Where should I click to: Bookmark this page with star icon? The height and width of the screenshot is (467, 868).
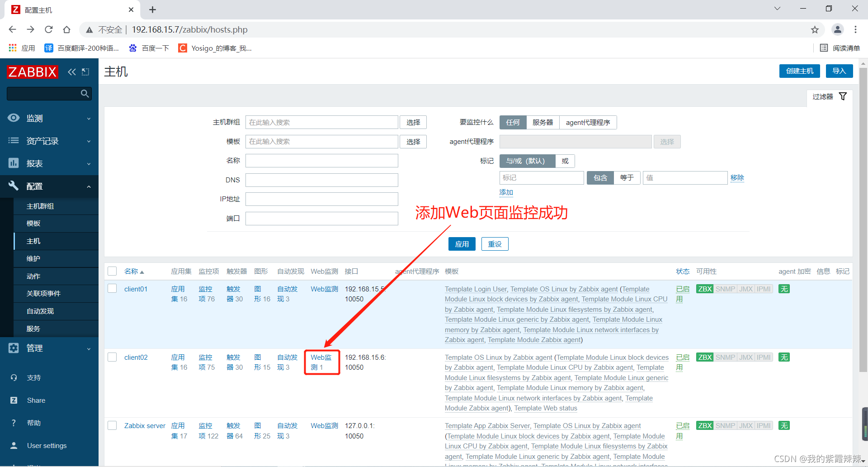coord(815,29)
